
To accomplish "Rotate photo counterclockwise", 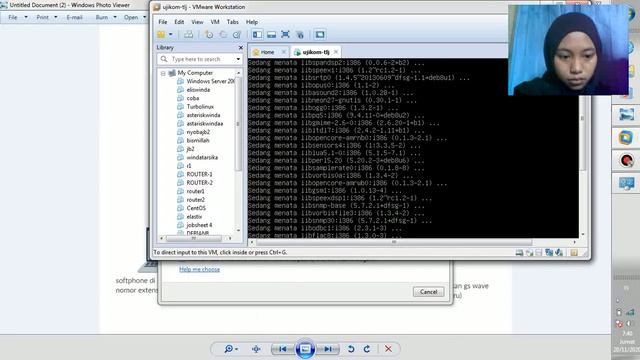I will 351,349.
